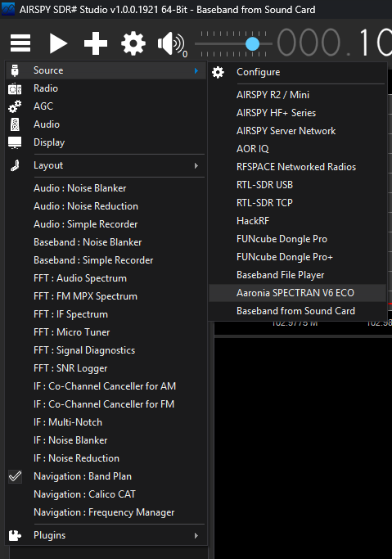Choose HackRF as source

click(298, 221)
